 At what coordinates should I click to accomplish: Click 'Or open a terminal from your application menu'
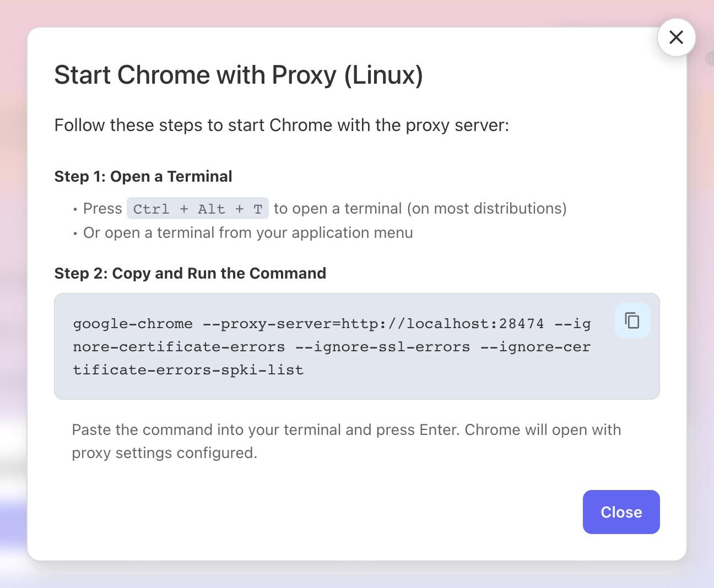pyautogui.click(x=248, y=233)
